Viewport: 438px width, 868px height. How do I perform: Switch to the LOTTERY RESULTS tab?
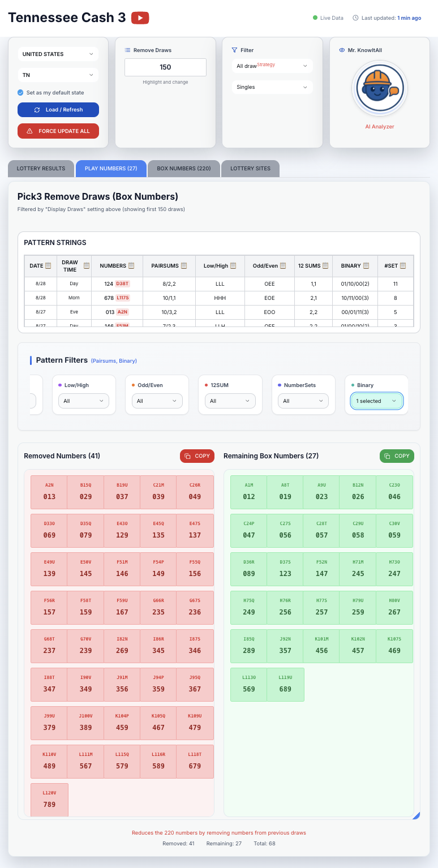click(41, 169)
